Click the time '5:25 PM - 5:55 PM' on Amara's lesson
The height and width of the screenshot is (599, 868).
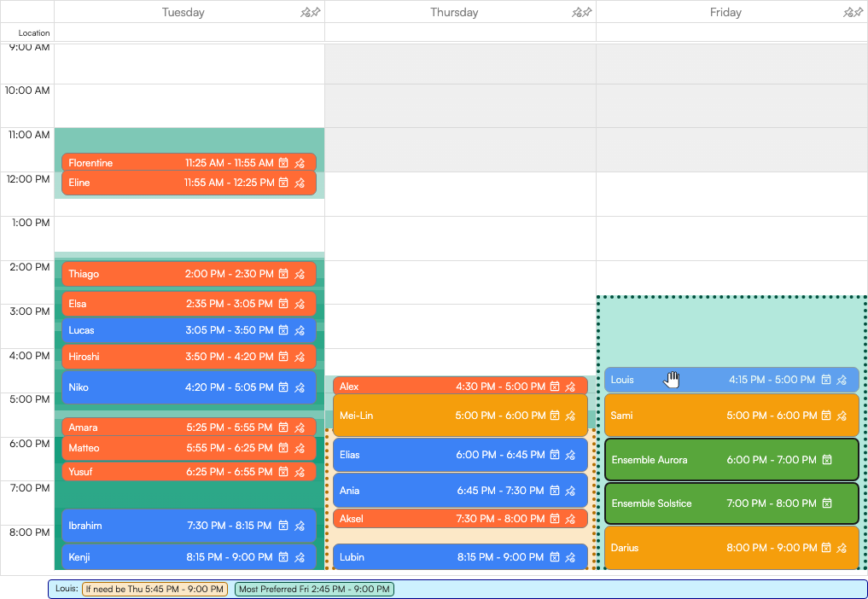pyautogui.click(x=230, y=427)
